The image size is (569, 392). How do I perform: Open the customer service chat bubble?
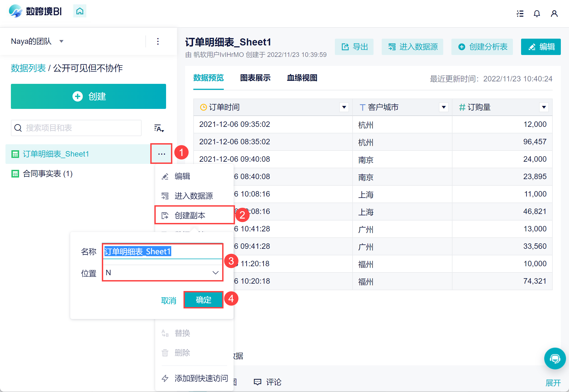555,359
